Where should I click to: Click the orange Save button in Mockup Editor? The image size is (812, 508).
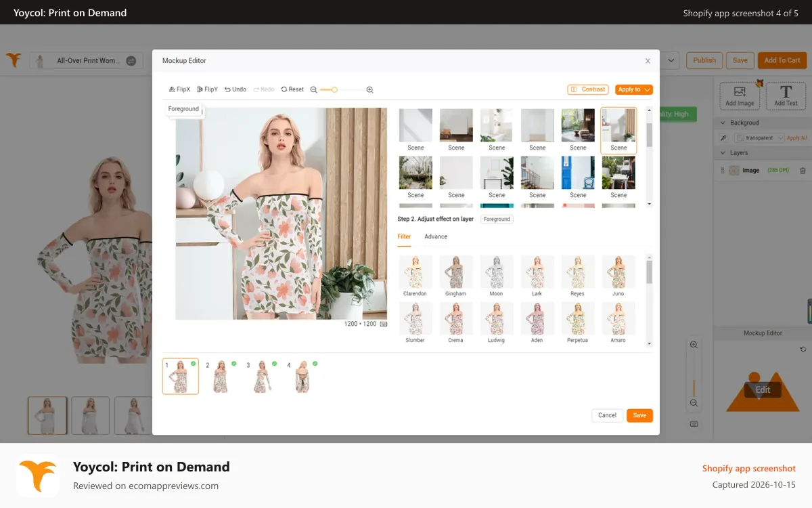[x=639, y=415]
